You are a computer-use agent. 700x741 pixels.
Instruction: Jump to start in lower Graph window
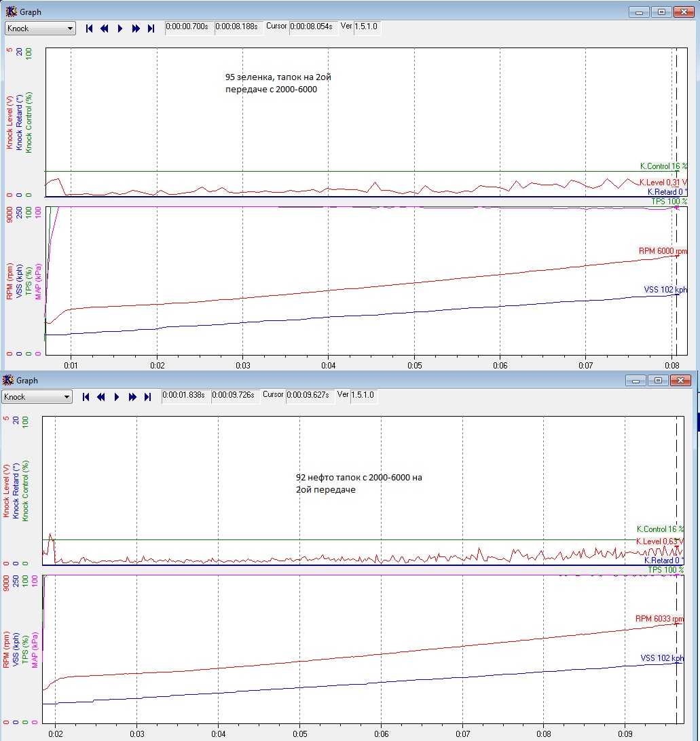86,397
